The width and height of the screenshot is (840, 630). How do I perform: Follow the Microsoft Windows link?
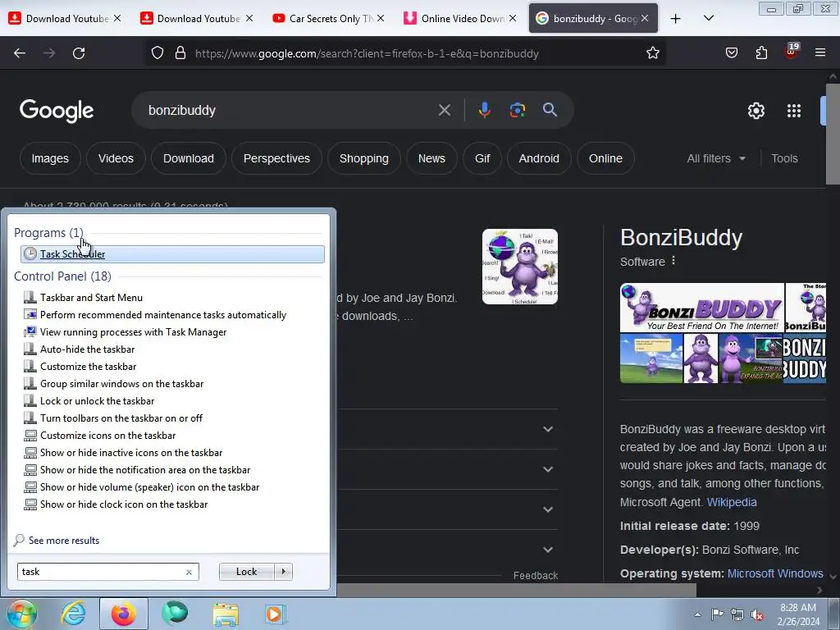tap(775, 573)
